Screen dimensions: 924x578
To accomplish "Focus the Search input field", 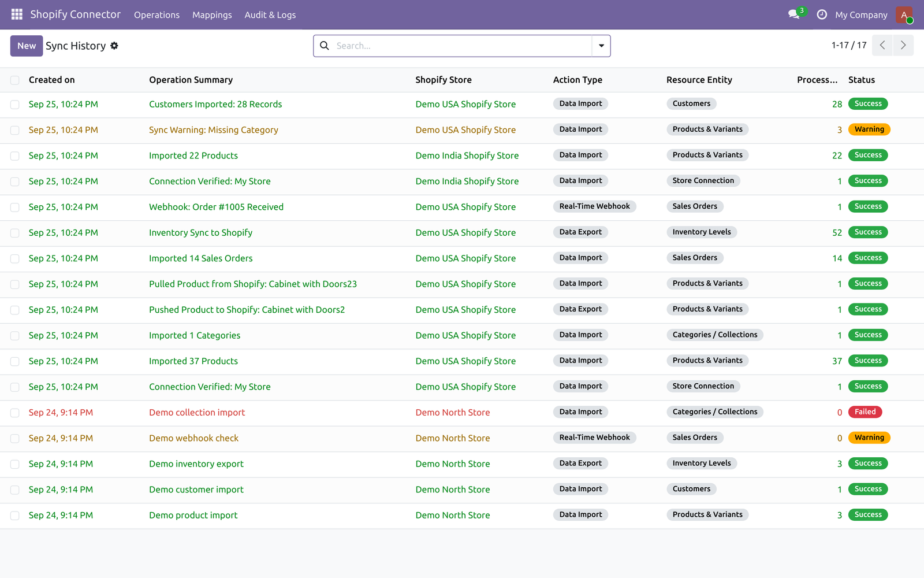I will (x=462, y=46).
